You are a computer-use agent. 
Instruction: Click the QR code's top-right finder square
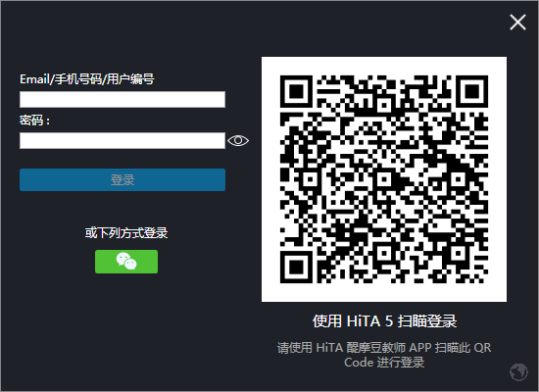(472, 91)
